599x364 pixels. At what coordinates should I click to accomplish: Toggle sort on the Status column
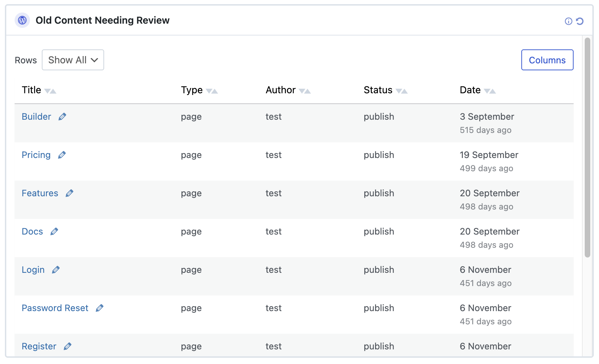pos(402,91)
